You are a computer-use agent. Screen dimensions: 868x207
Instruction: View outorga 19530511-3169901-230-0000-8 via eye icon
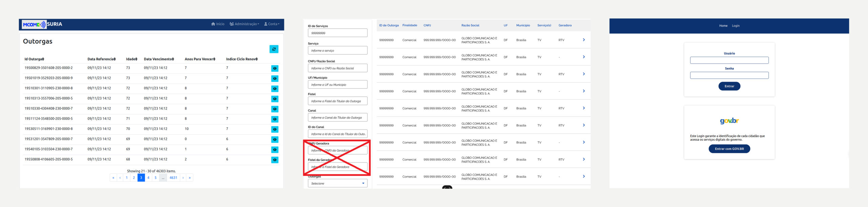(275, 129)
